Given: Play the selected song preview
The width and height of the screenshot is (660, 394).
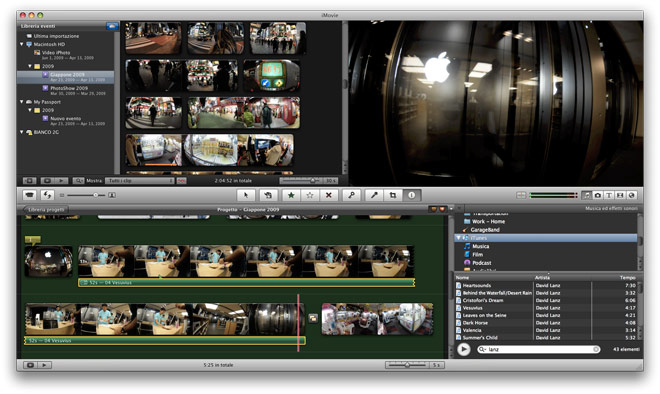Looking at the screenshot, I should (x=463, y=349).
